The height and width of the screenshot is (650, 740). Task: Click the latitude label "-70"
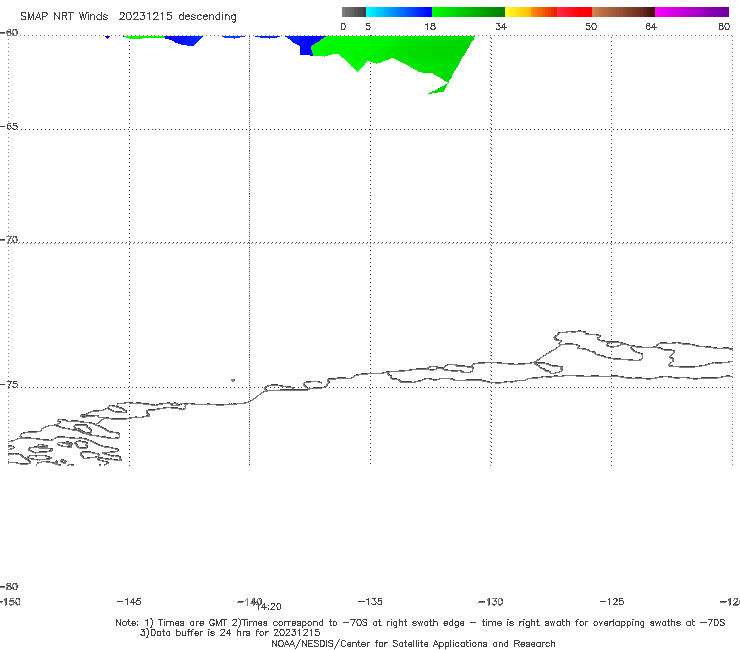coord(9,240)
